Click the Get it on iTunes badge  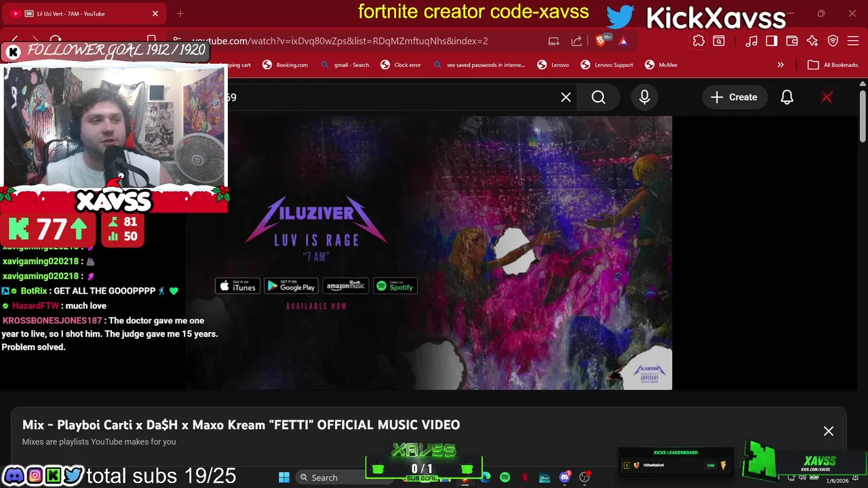click(237, 286)
